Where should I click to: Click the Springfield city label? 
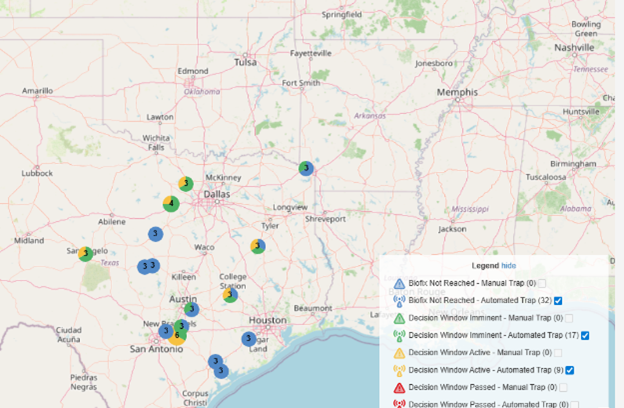342,14
